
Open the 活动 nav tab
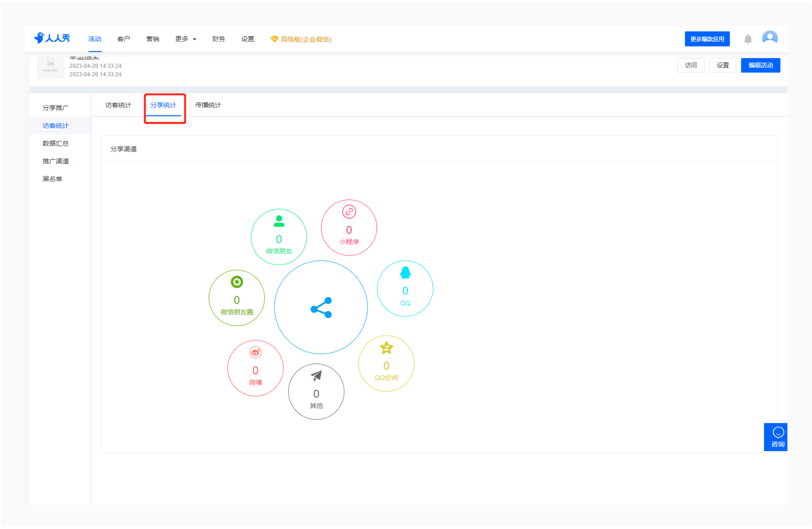[x=95, y=39]
